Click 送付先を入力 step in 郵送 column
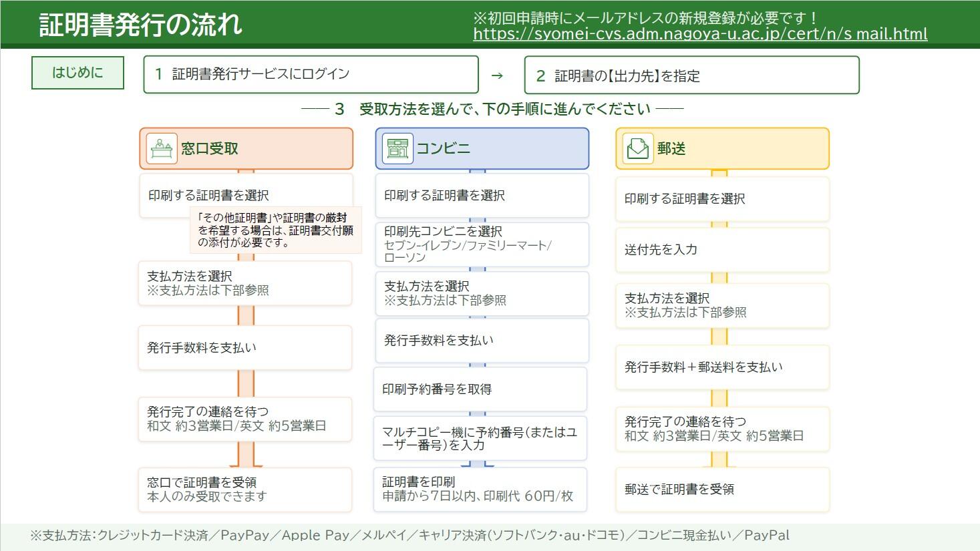This screenshot has height=551, width=980. (x=722, y=250)
